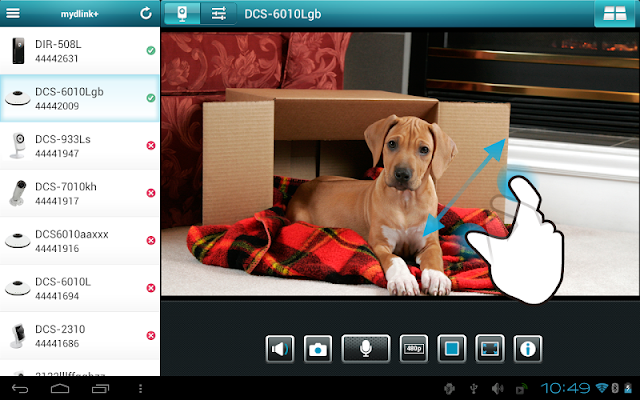Click the DCS-2310 camera thumbnail image

point(18,336)
